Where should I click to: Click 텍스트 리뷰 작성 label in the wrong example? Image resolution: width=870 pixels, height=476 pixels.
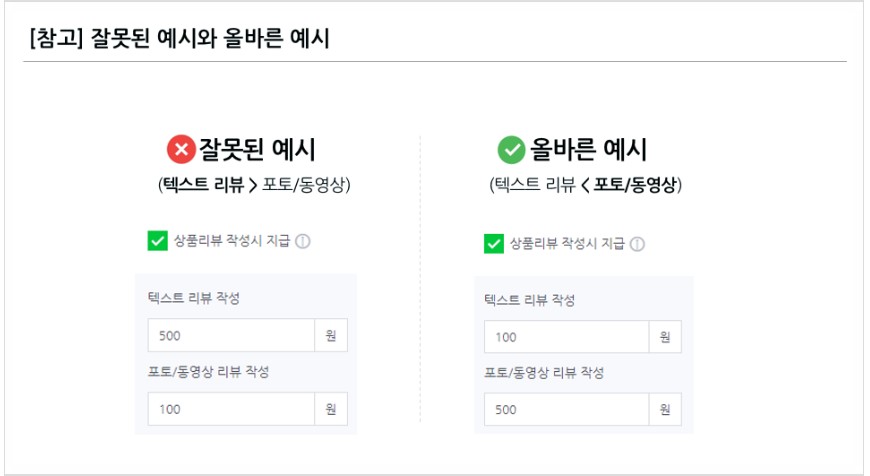click(x=193, y=300)
